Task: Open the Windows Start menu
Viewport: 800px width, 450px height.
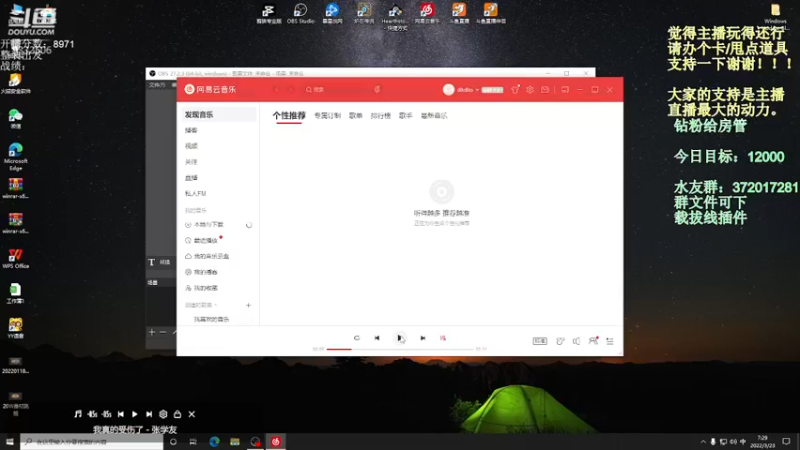Action: pos(10,442)
